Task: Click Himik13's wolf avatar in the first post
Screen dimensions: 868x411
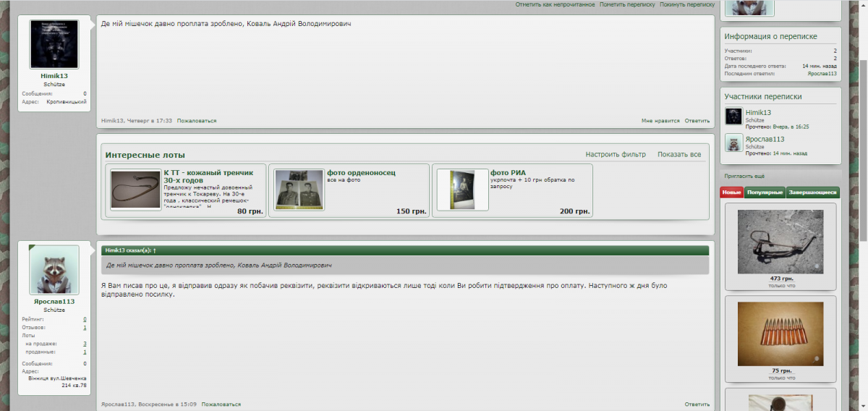Action: tap(54, 45)
